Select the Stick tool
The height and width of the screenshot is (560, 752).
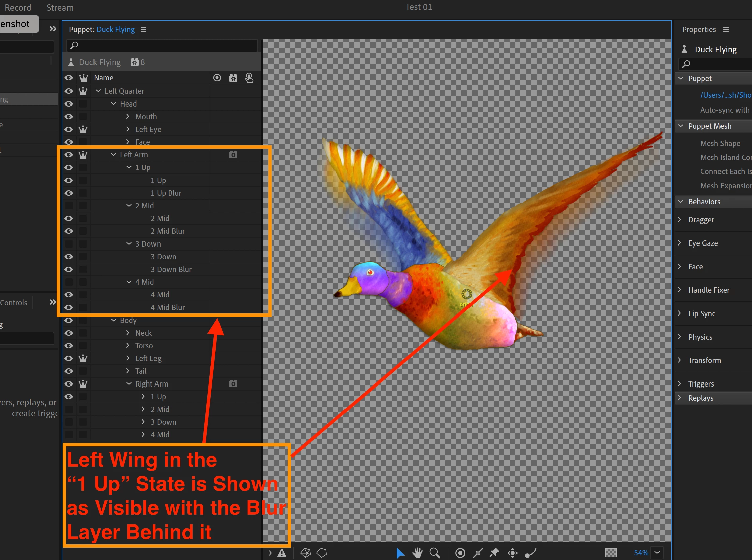(x=478, y=553)
